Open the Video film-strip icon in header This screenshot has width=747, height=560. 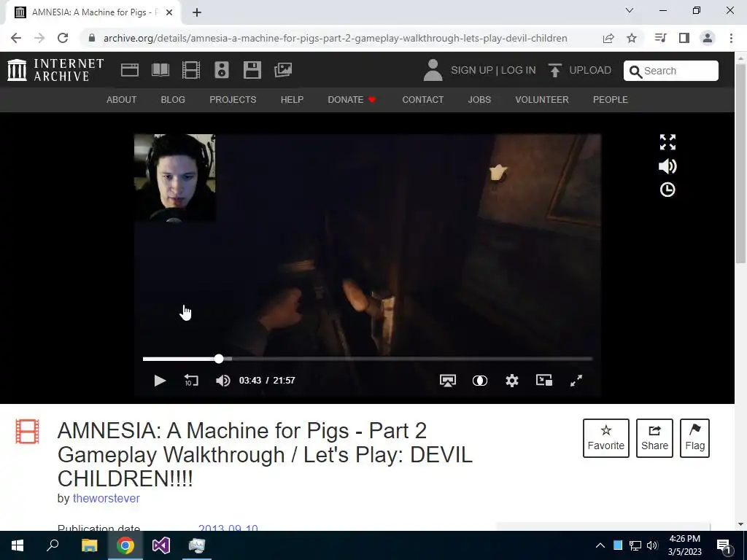[x=191, y=70]
